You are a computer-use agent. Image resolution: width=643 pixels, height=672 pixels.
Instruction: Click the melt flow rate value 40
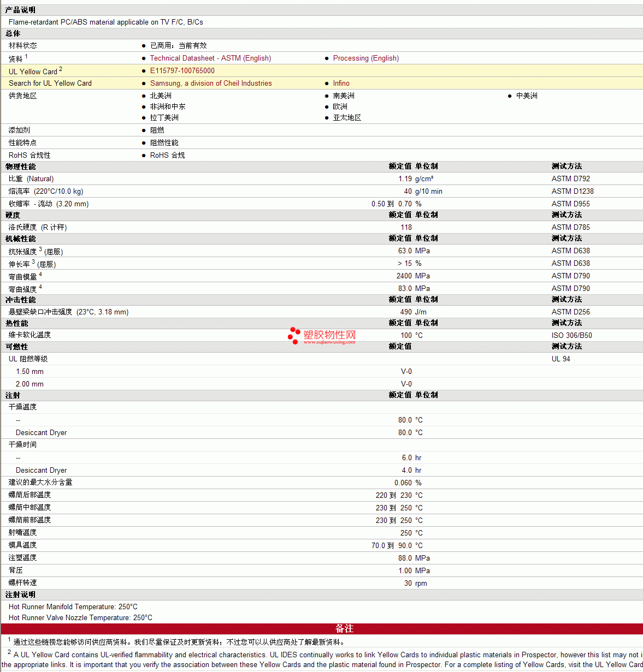(408, 191)
